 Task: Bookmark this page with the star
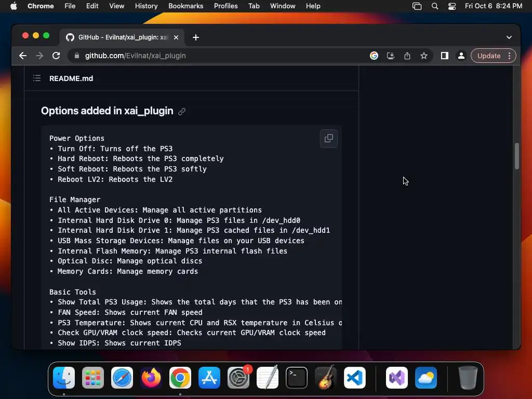[424, 56]
